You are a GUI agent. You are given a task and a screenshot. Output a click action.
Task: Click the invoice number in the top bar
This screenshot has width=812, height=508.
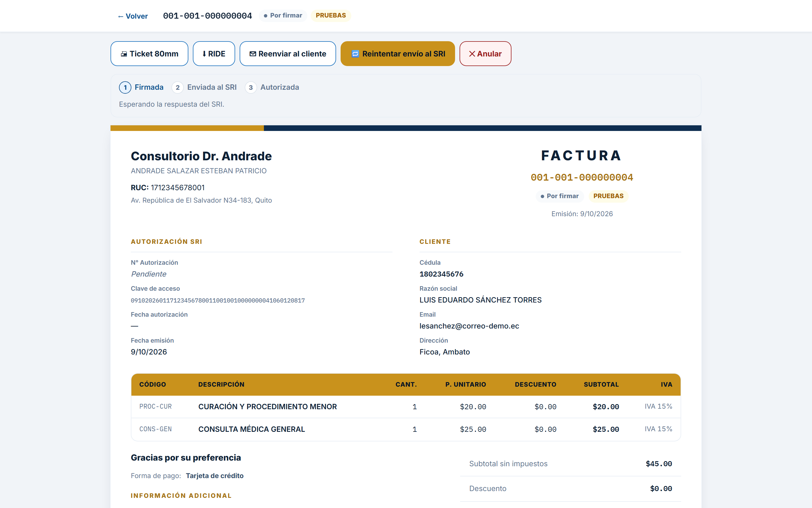207,16
